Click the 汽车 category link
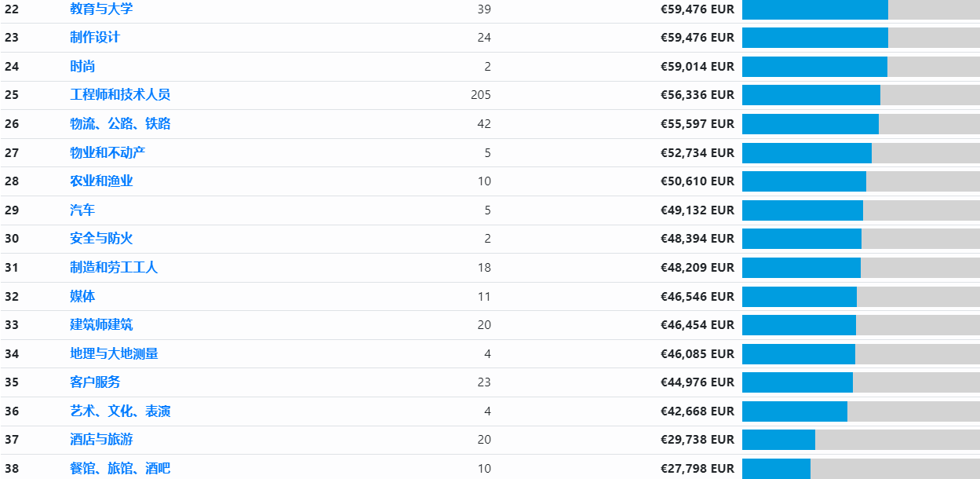Image resolution: width=980 pixels, height=479 pixels. (82, 210)
